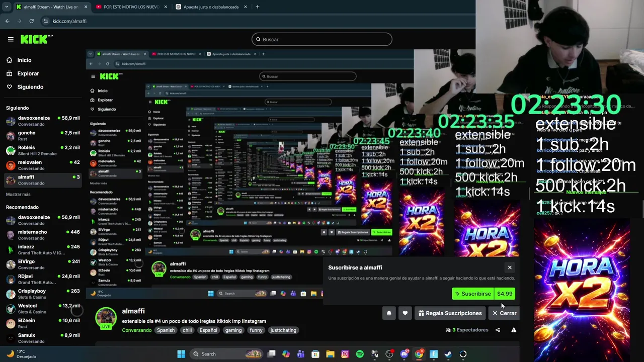The width and height of the screenshot is (644, 362).
Task: Open Spotify from the taskbar
Action: tap(360, 354)
